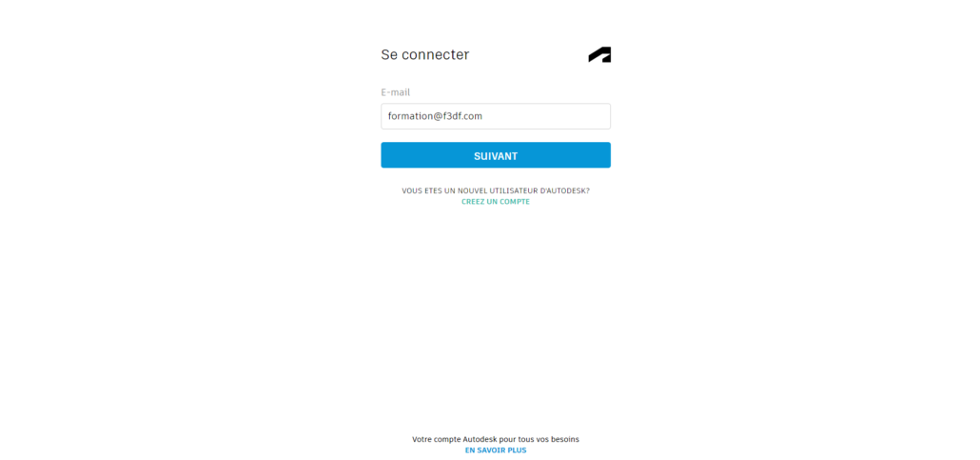The image size is (980, 460).
Task: Select the Se connecter heading
Action: click(x=425, y=54)
